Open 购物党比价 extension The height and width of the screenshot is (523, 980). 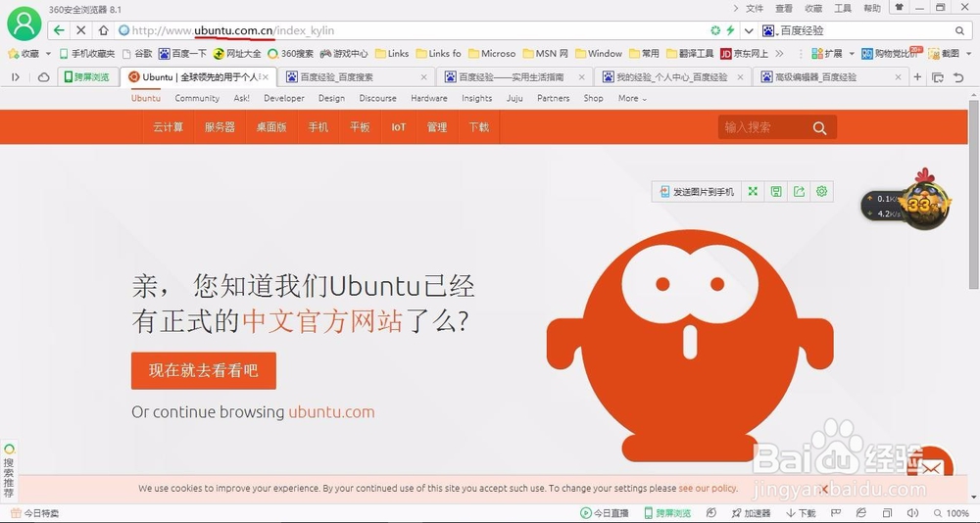pos(891,54)
